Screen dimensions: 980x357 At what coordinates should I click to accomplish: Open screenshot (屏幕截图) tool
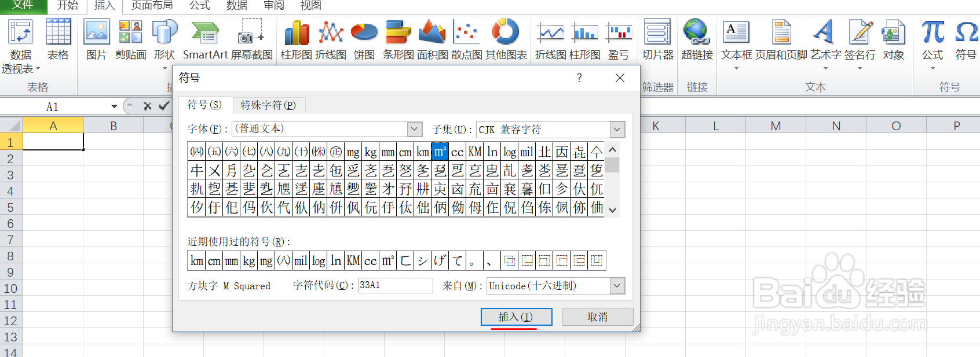point(252,39)
